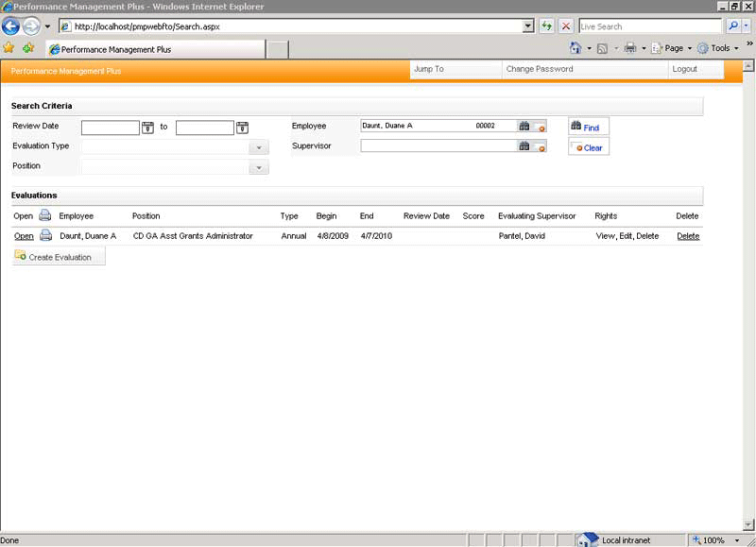Click the IE Home toolbar icon

coord(576,48)
